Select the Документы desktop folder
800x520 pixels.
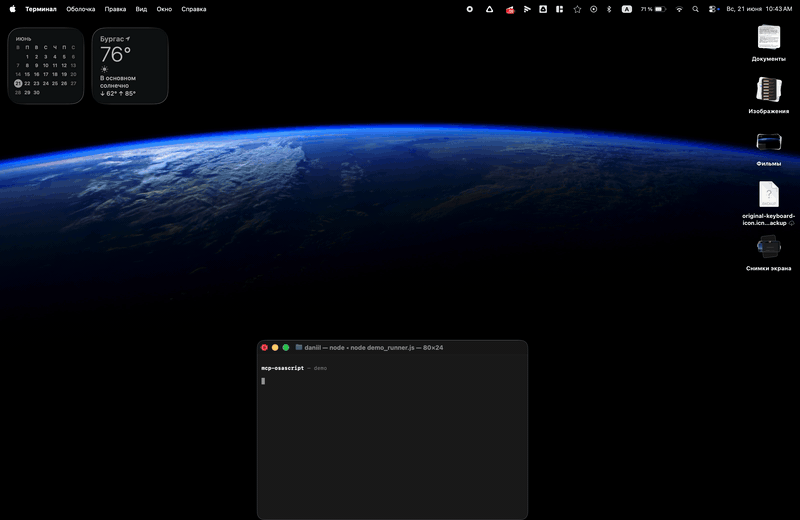click(x=768, y=43)
